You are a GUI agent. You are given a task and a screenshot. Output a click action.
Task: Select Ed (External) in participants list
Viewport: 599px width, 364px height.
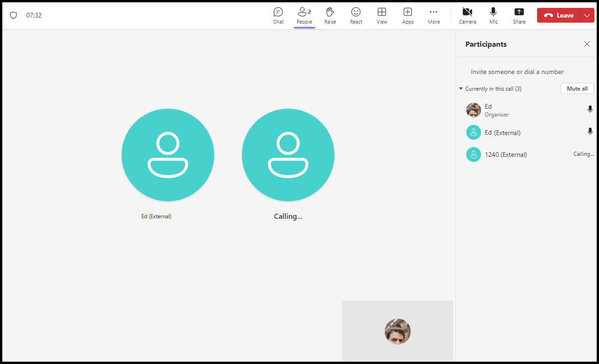pyautogui.click(x=526, y=132)
